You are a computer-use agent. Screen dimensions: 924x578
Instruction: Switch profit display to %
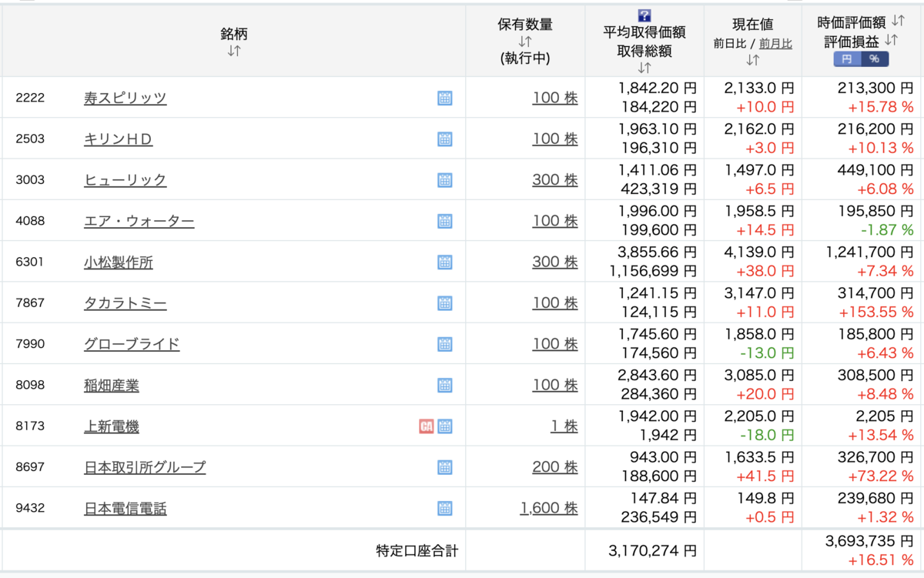click(875, 59)
